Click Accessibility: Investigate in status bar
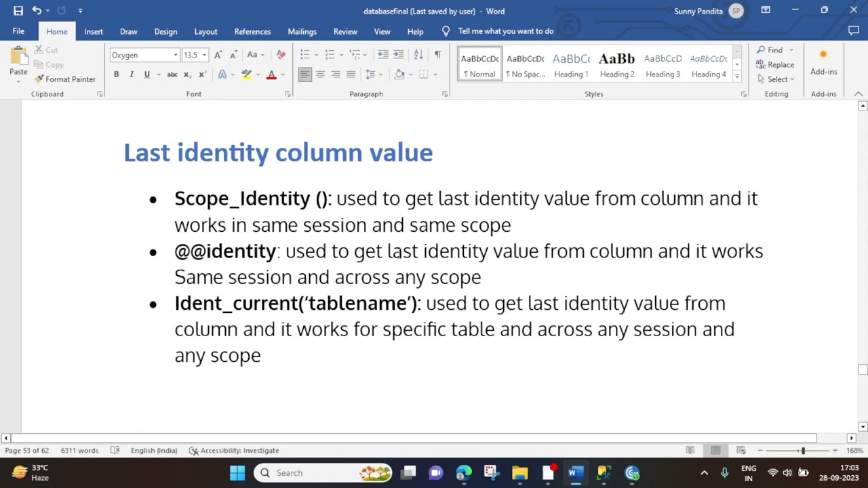Screen dimensions: 868x488 (234, 451)
